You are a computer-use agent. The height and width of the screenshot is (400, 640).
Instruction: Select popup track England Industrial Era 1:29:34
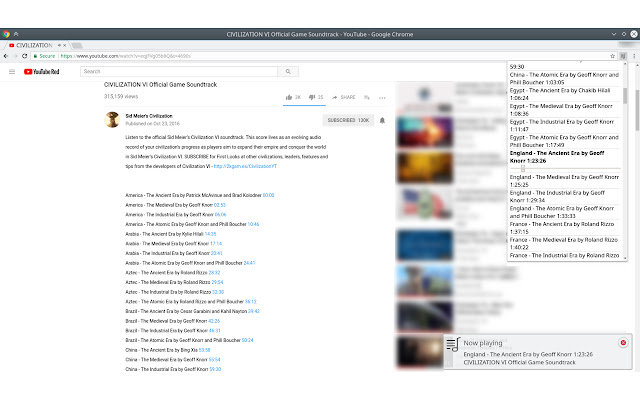[x=564, y=196]
